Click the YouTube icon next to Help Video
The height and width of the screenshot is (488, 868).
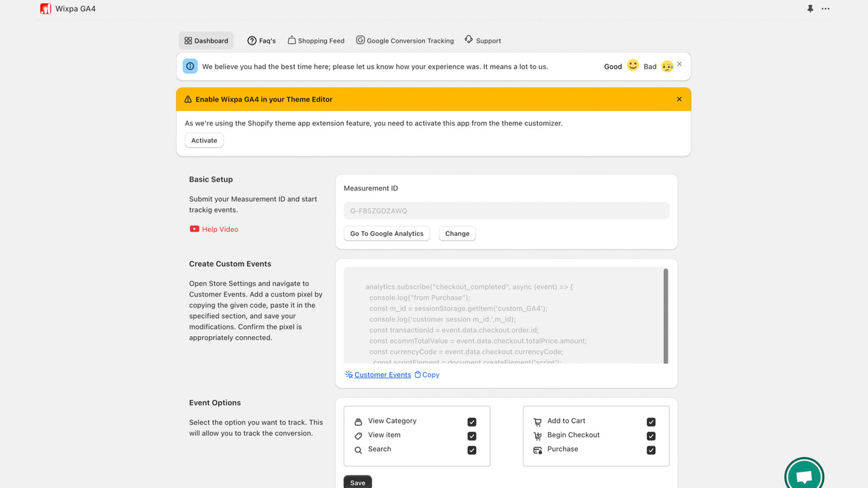pos(194,229)
